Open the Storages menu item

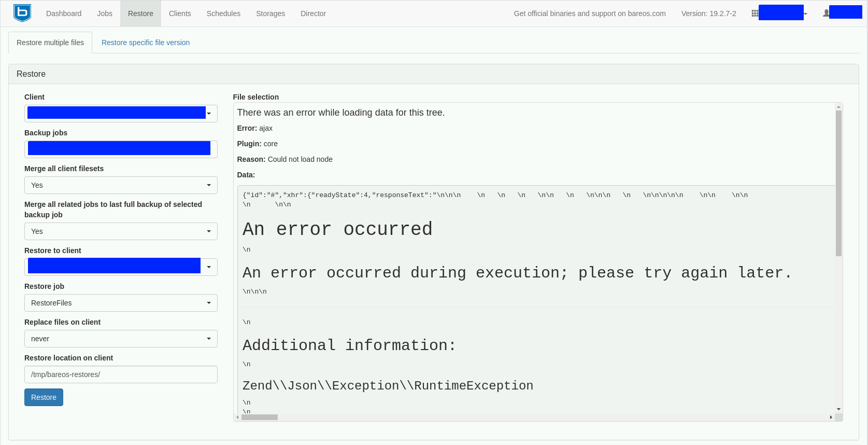pyautogui.click(x=271, y=13)
